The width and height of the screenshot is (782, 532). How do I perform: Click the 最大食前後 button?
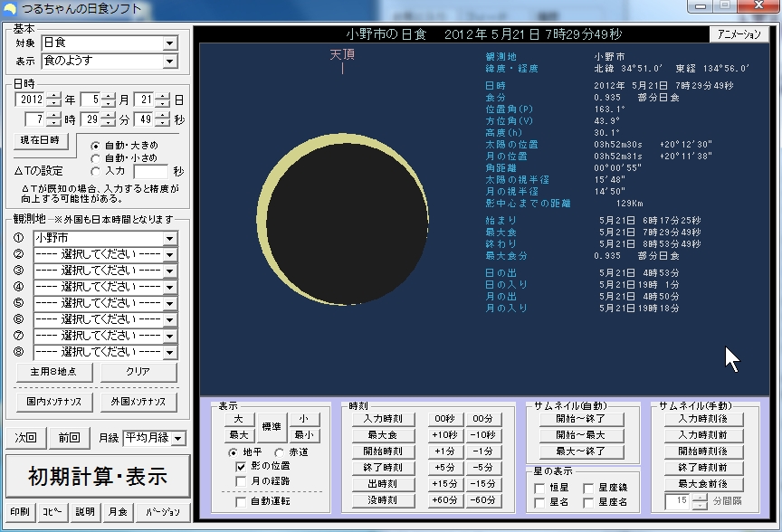pos(703,484)
